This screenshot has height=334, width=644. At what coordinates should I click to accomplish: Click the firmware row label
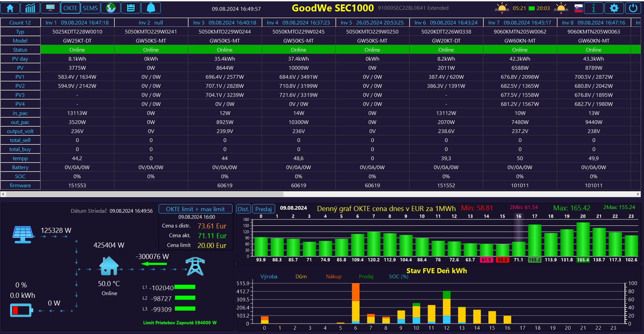(20, 185)
